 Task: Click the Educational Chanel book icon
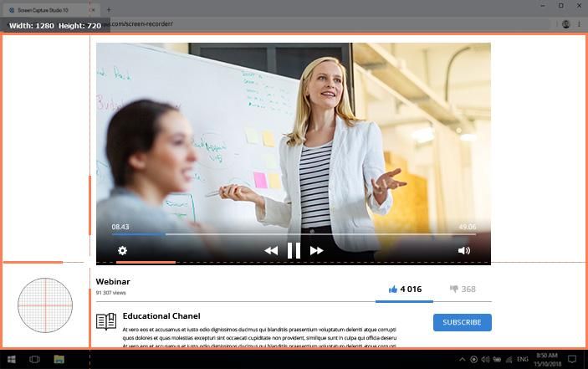pyautogui.click(x=106, y=321)
